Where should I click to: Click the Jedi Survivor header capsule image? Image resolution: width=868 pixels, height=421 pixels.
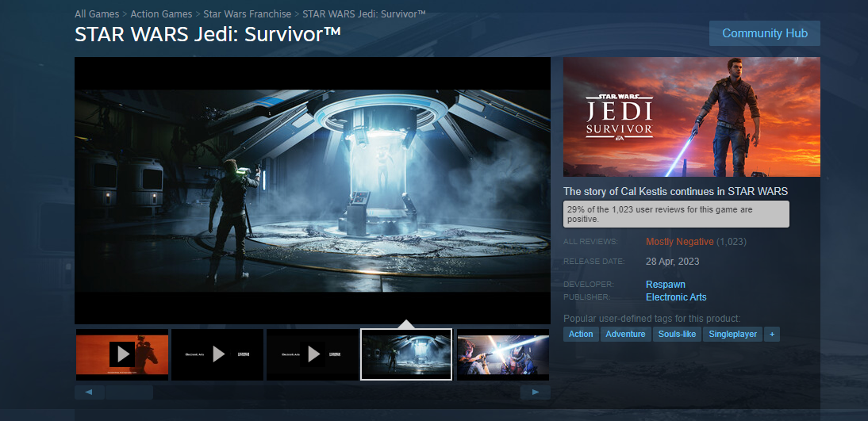click(x=691, y=117)
